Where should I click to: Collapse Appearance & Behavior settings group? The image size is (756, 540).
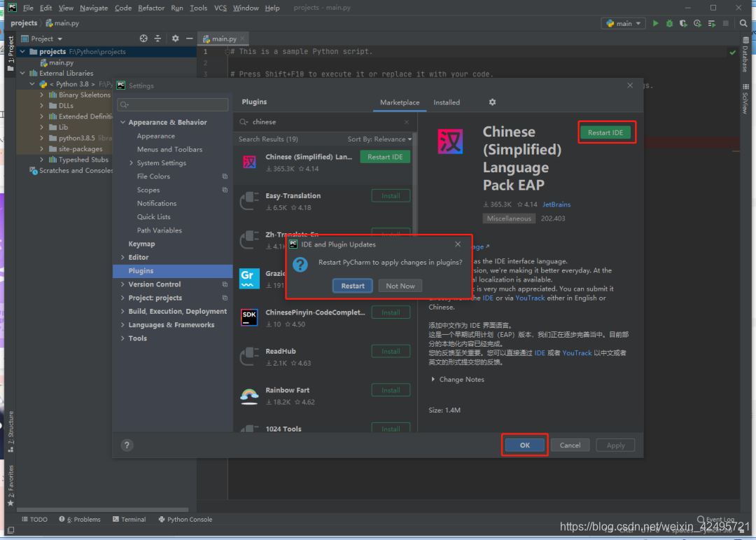[123, 123]
